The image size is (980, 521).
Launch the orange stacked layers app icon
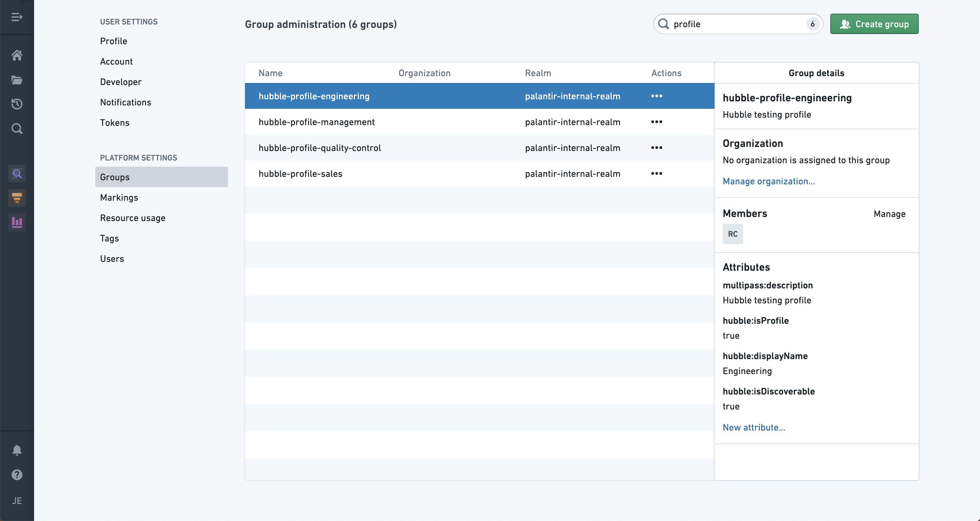coord(17,198)
